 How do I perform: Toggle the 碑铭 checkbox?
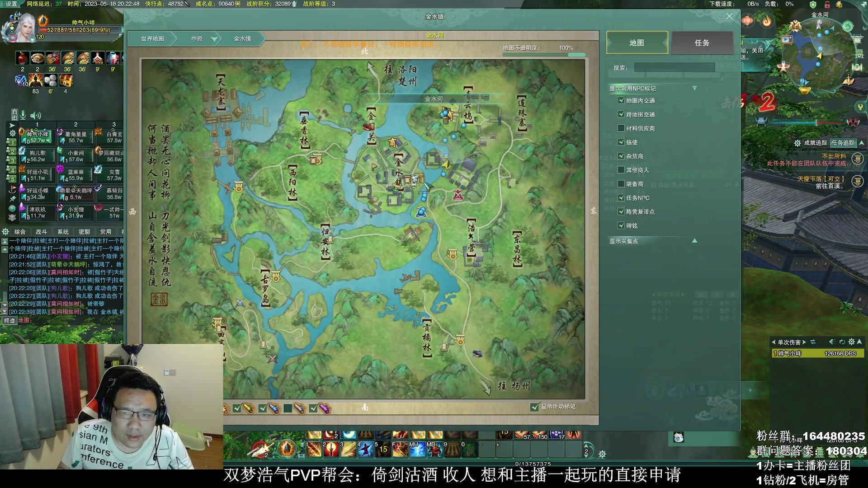(621, 225)
